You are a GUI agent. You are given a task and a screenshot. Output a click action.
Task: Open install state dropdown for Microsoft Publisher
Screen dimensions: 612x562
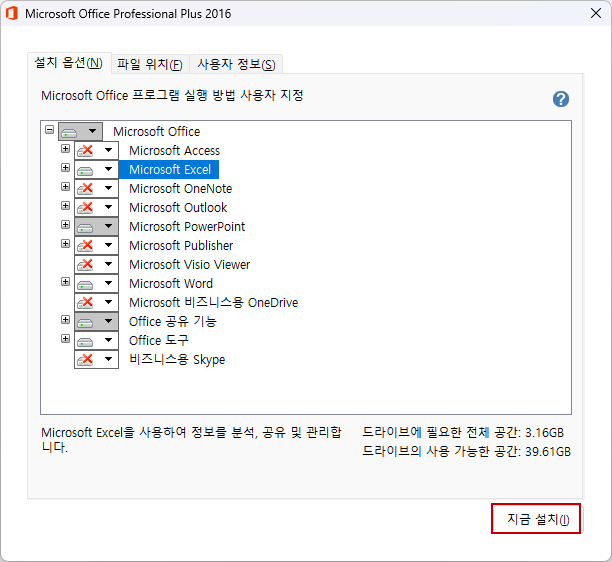(x=96, y=245)
